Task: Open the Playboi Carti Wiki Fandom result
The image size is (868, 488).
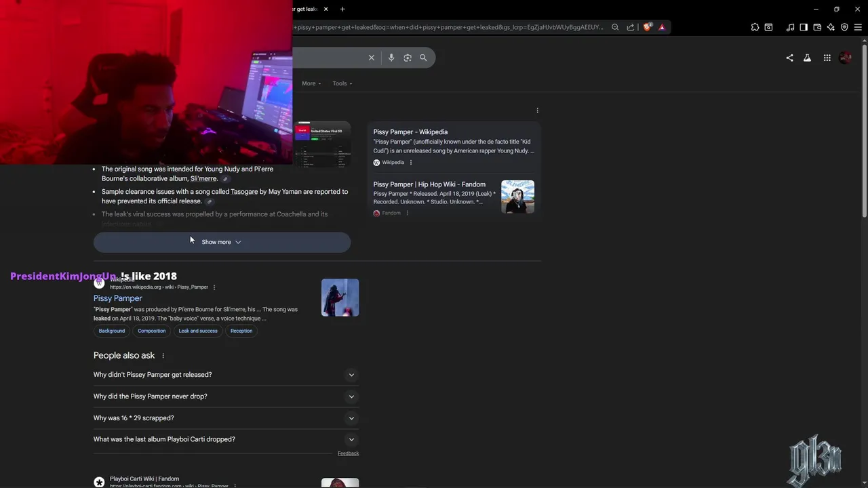Action: [144, 479]
